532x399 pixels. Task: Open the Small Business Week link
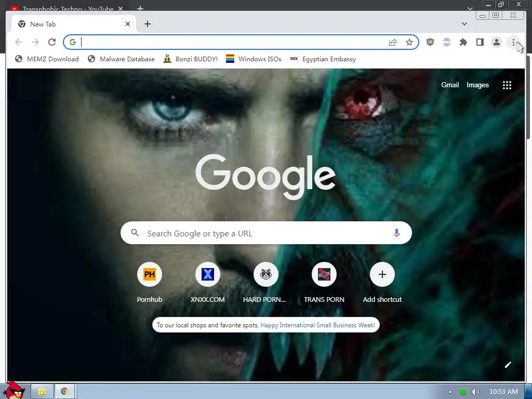coord(317,325)
